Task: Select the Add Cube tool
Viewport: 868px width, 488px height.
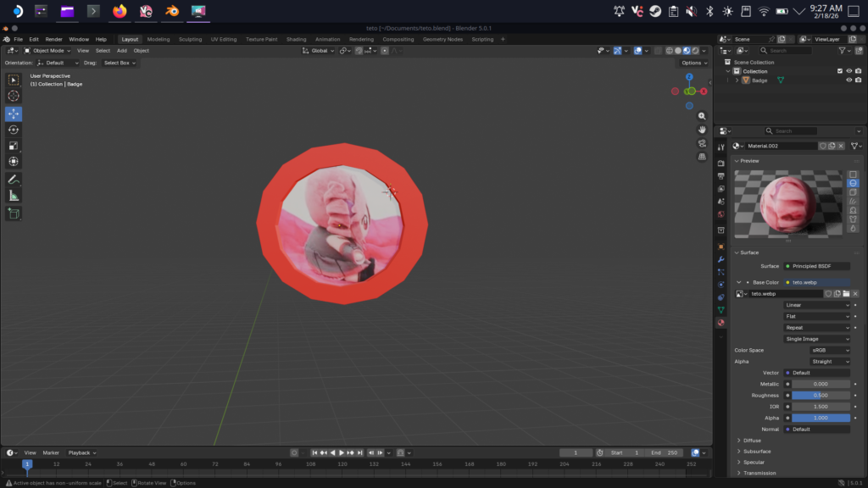Action: (x=14, y=213)
